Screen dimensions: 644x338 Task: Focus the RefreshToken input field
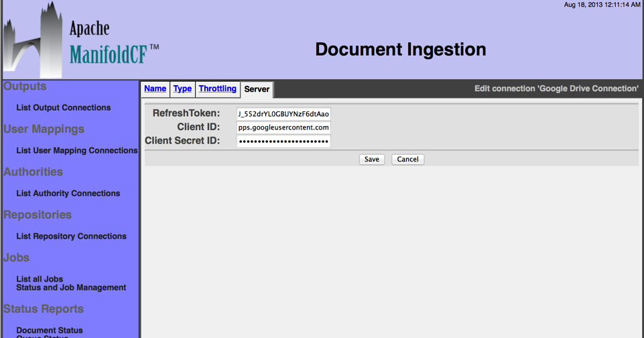click(x=283, y=114)
